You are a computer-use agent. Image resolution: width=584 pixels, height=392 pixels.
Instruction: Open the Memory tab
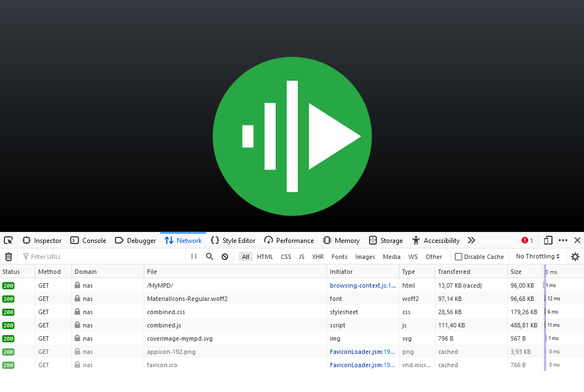tap(341, 241)
